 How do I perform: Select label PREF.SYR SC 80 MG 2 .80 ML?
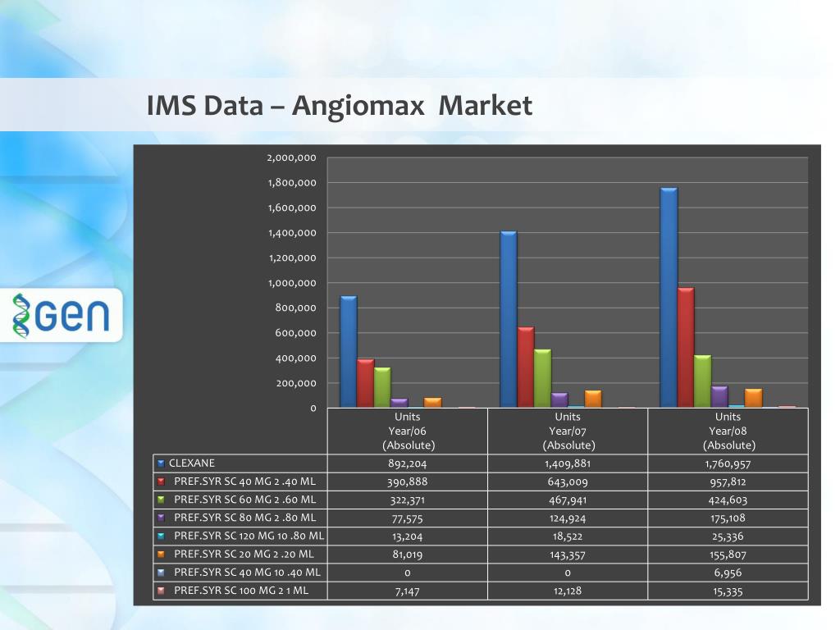[244, 518]
